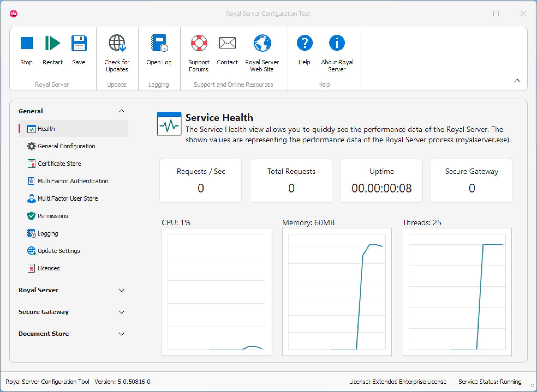Viewport: 537px width, 392px height.
Task: Click the Help question mark icon
Action: (304, 43)
